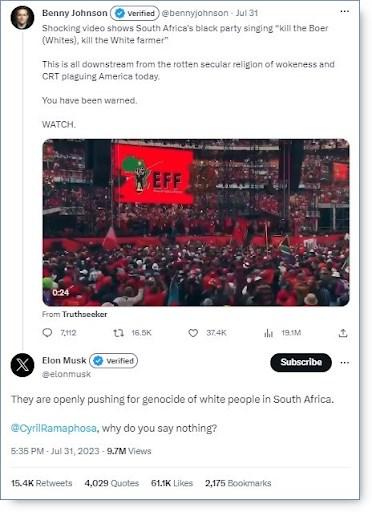
Task: Like the tweet with 37.4K hearts
Action: pyautogui.click(x=193, y=333)
